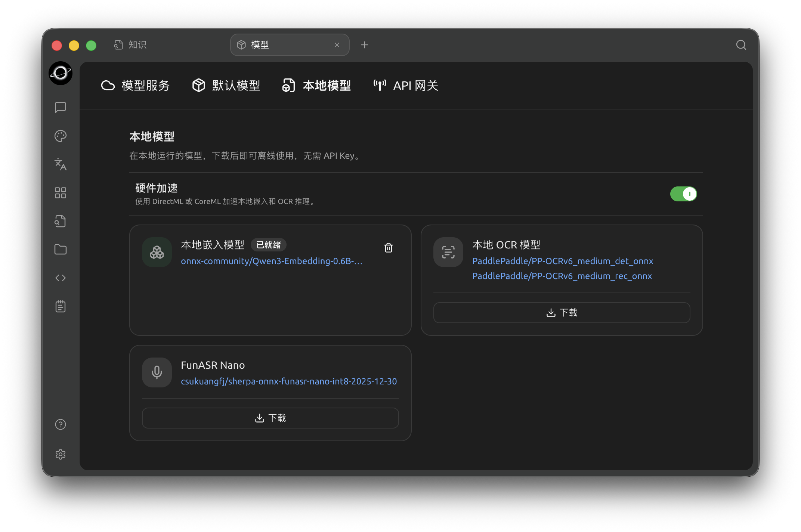
Task: Download the FunASR Nano model
Action: pyautogui.click(x=270, y=418)
